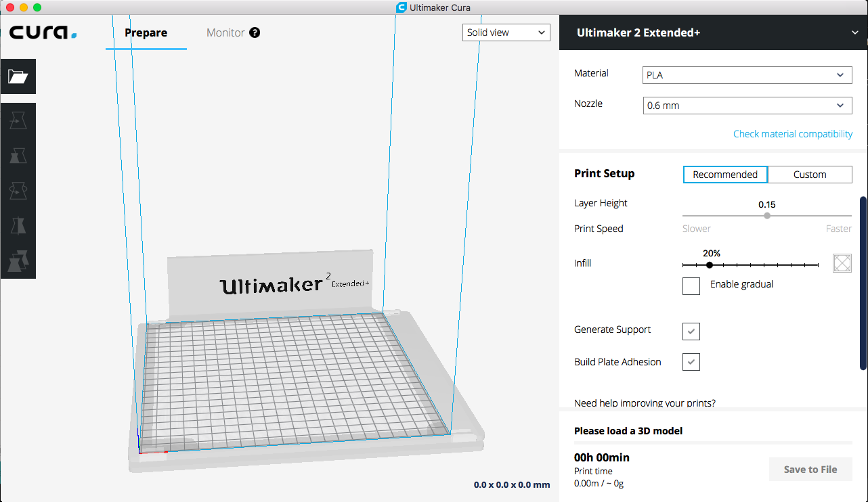Click the Layer Height slider handle
868x502 pixels.
pyautogui.click(x=767, y=216)
